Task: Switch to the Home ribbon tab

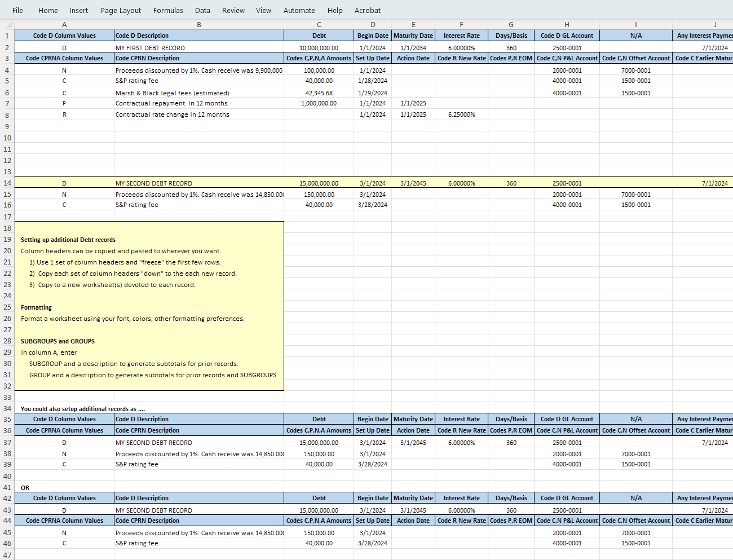Action: (x=48, y=10)
